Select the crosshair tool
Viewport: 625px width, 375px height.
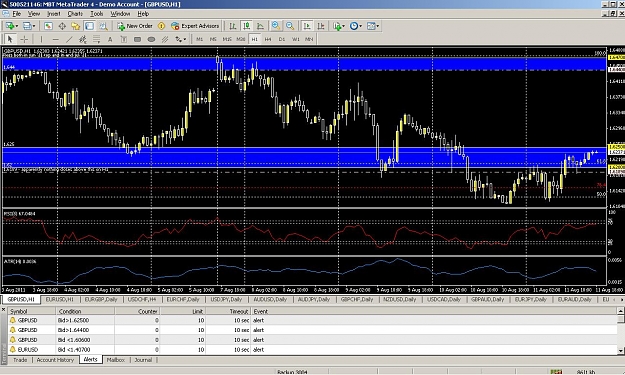[x=24, y=39]
